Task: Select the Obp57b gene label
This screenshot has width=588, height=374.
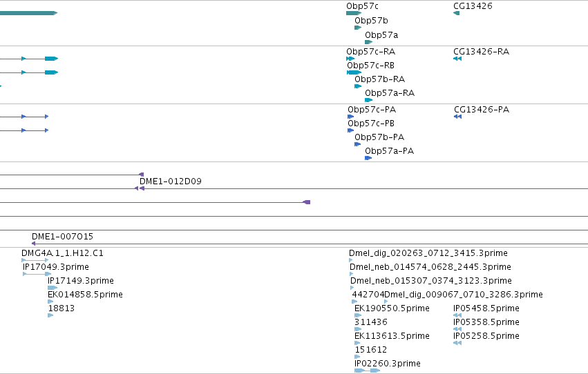Action: tap(371, 21)
